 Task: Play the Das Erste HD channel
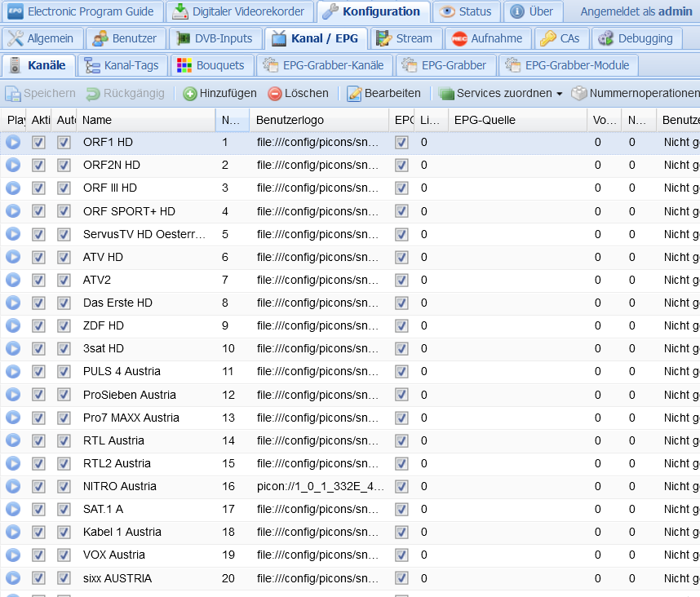pos(13,303)
